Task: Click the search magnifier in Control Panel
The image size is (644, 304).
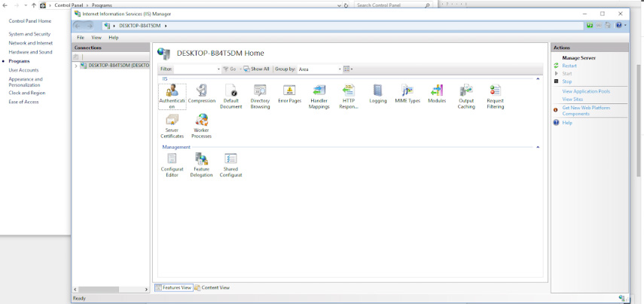Action: (x=428, y=5)
